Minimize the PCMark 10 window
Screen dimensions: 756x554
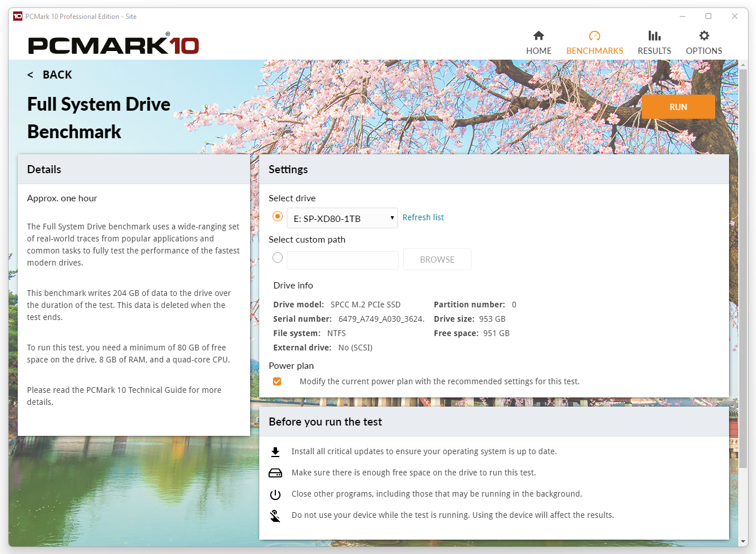683,16
